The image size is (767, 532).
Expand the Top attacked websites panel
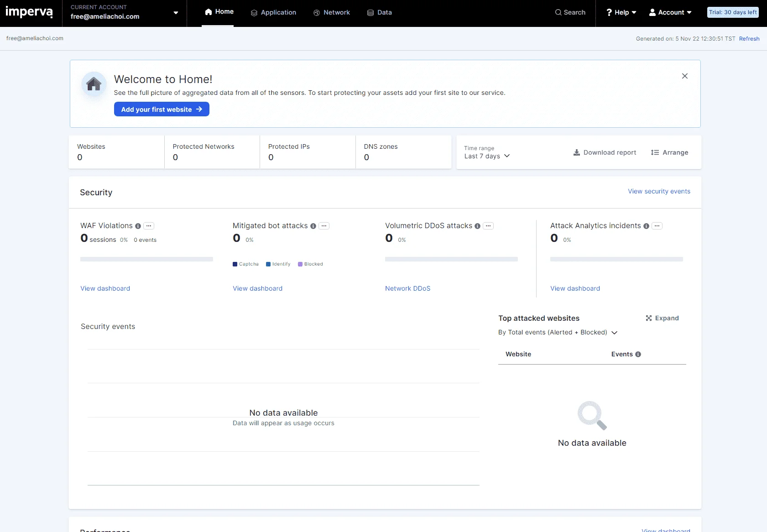pyautogui.click(x=662, y=318)
